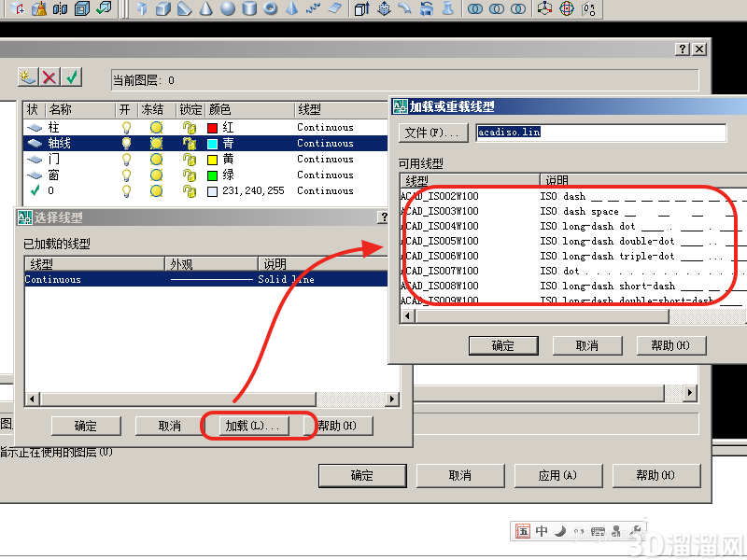This screenshot has height=560, width=747.
Task: Toggle freeze sun icon for layer 门
Action: (156, 159)
